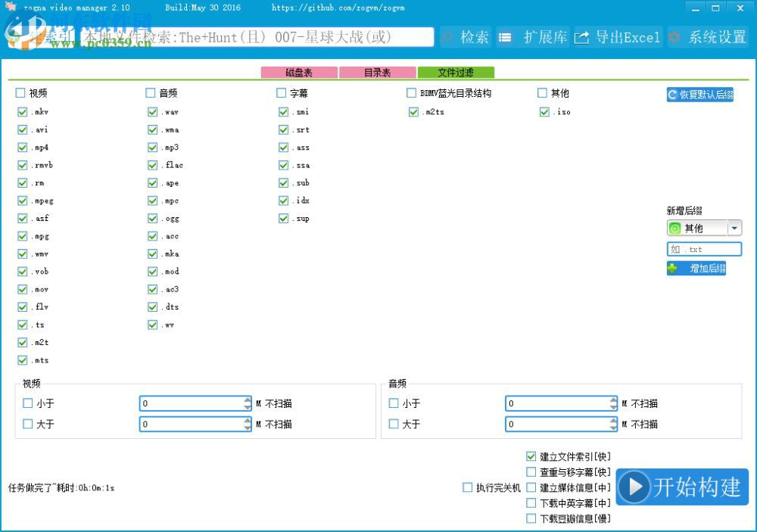Image resolution: width=757 pixels, height=532 pixels.
Task: Click inside the 如 .txt suffix input field
Action: [x=704, y=248]
